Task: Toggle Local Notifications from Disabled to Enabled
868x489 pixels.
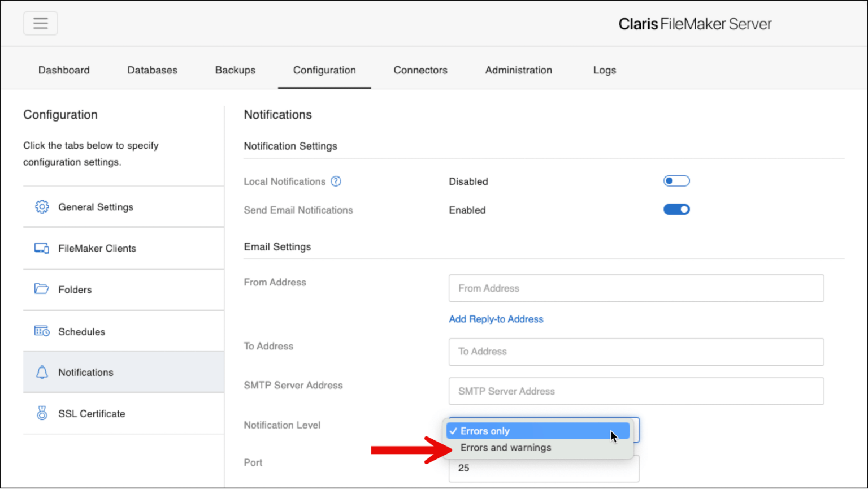Action: (x=676, y=180)
